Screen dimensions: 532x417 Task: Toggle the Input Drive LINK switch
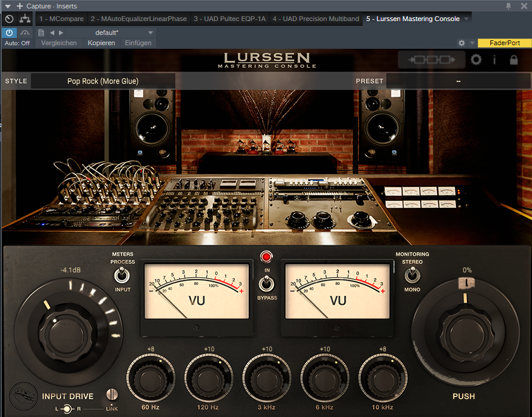(111, 395)
